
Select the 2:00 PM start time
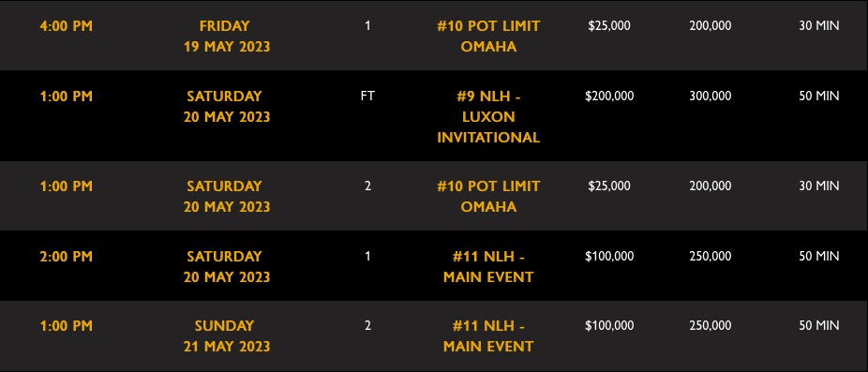coord(66,257)
